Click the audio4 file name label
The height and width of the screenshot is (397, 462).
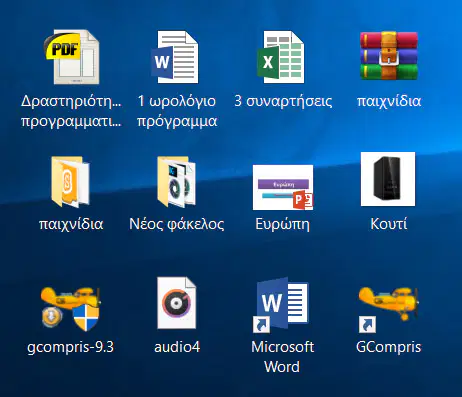click(177, 347)
